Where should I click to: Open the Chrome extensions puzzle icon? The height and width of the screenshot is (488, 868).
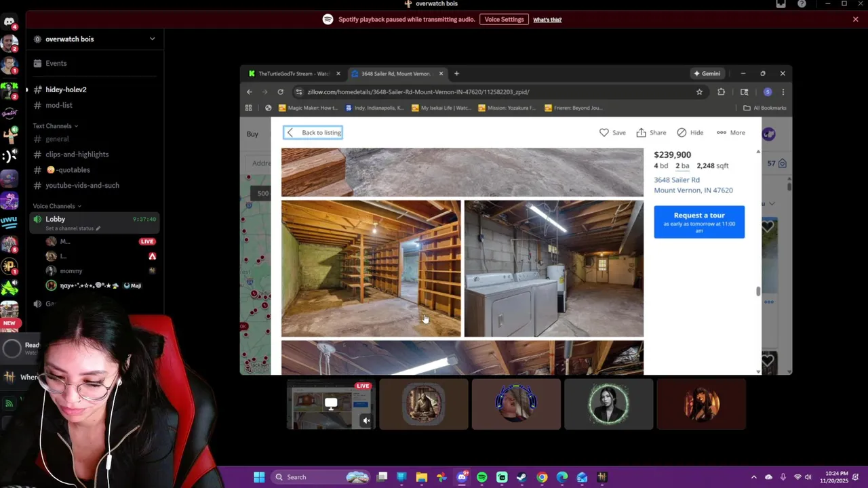click(721, 92)
